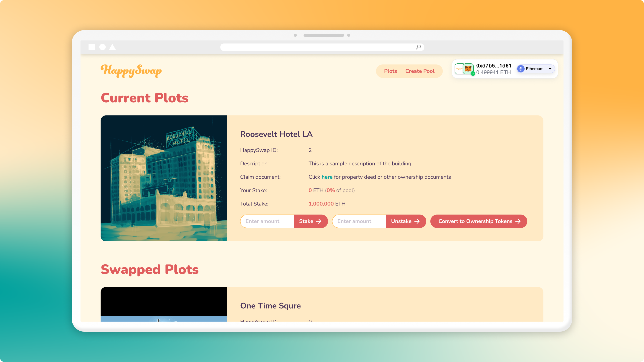Click the search magnifier icon in address bar
This screenshot has width=644, height=362.
[x=418, y=47]
